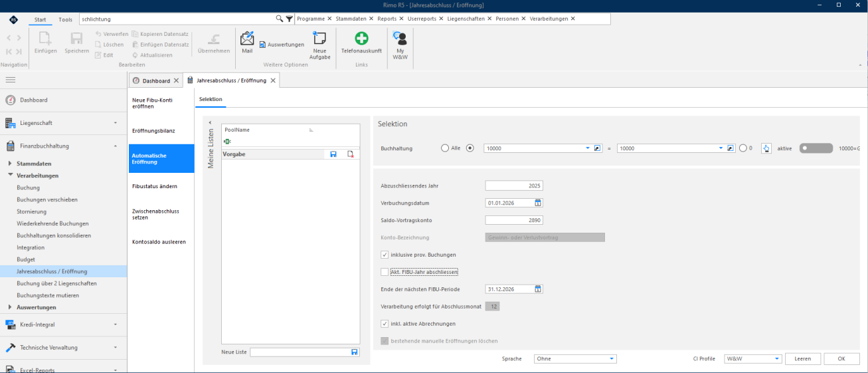
Task: Click the Einfügen ribbon icon
Action: [45, 39]
